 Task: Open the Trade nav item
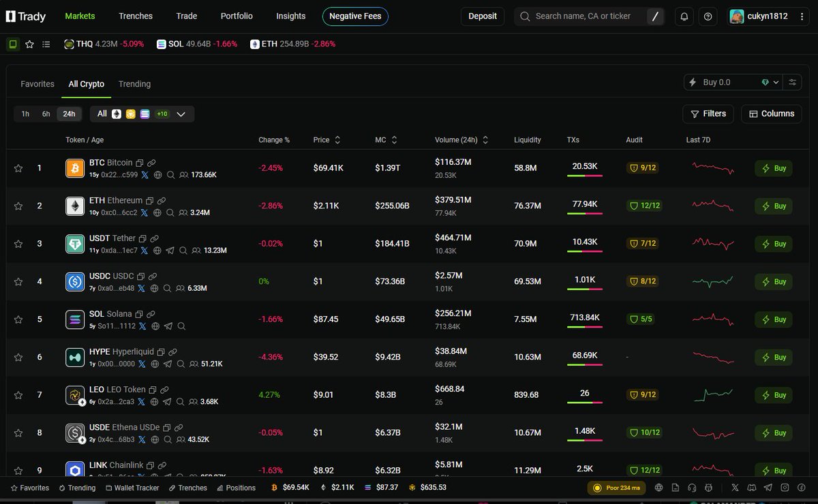pos(187,16)
